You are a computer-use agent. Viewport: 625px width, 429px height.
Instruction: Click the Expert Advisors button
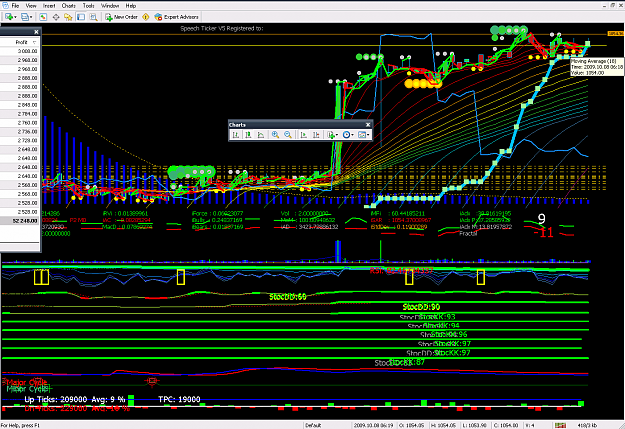tap(176, 17)
